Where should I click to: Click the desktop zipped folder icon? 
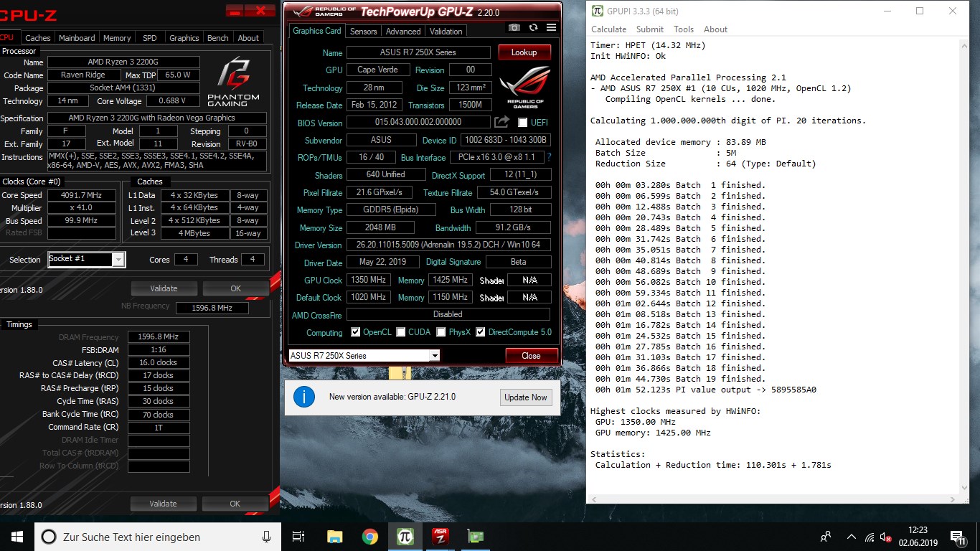[x=400, y=372]
